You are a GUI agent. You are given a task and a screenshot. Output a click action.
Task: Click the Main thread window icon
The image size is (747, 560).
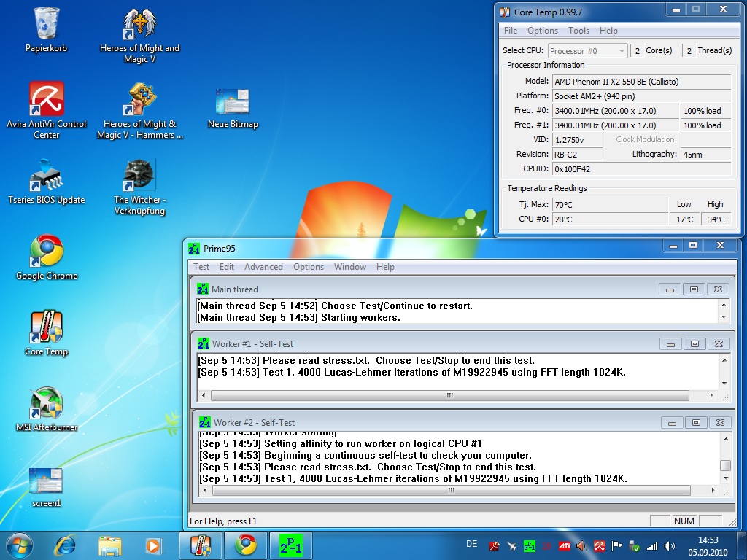[x=203, y=289]
